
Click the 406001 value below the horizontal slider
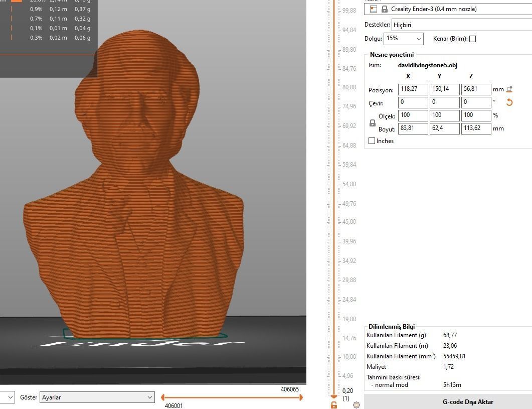173,405
